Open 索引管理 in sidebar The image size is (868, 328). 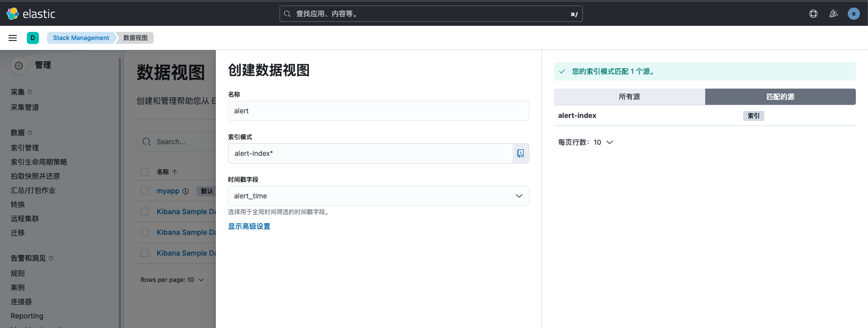click(x=25, y=148)
